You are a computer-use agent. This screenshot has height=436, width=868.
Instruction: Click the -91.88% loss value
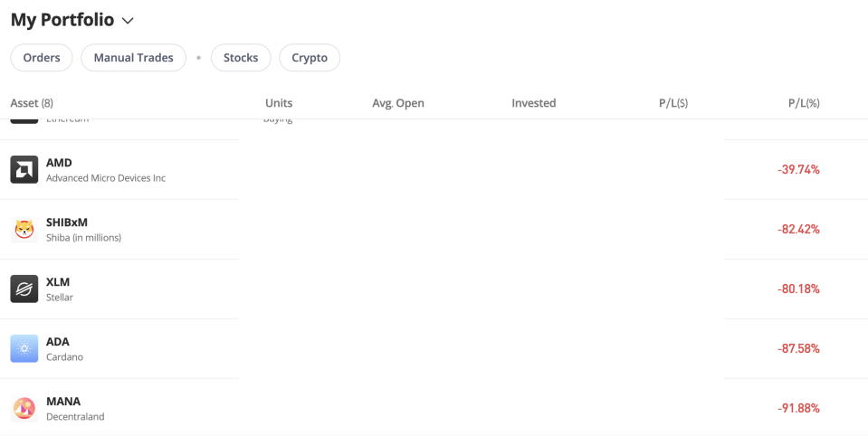798,409
